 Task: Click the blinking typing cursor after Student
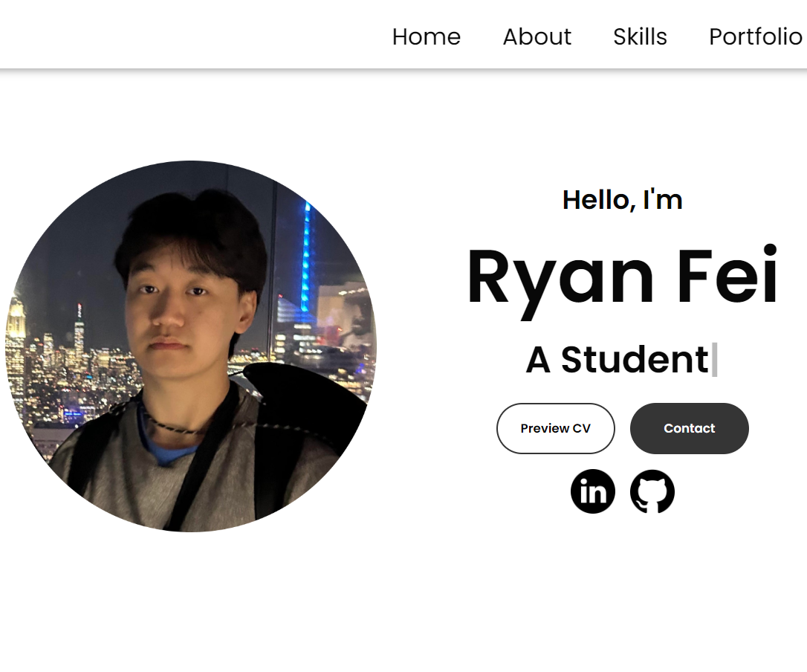click(x=715, y=360)
